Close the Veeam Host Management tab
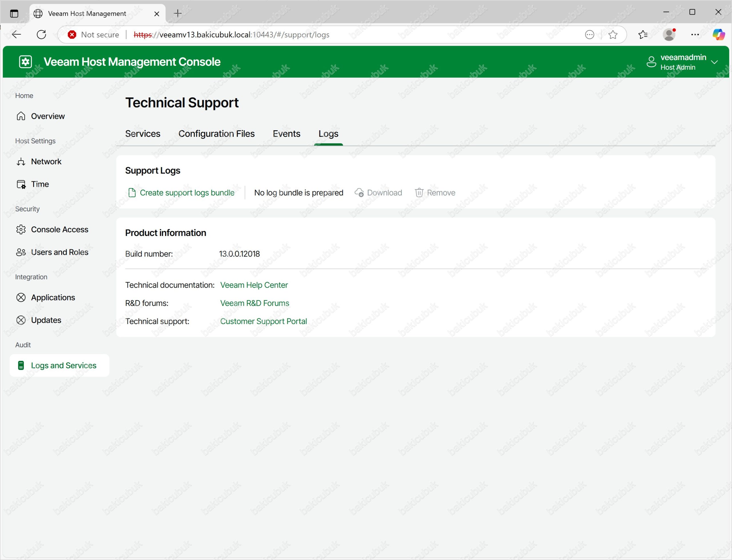Viewport: 732px width, 560px height. pos(156,14)
